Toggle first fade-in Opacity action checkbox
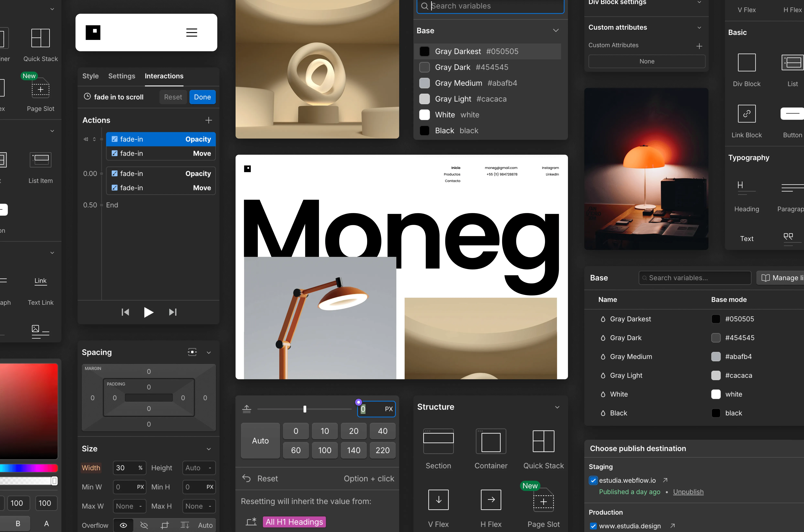 (x=115, y=139)
